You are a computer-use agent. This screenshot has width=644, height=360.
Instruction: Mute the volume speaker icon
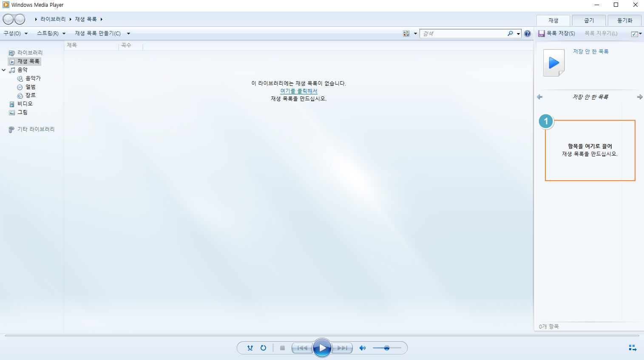pos(362,348)
